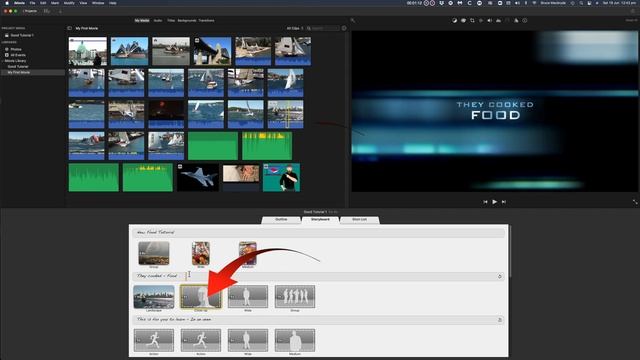Open the browser settings gear icon
The height and width of the screenshot is (360, 640).
coord(344,28)
